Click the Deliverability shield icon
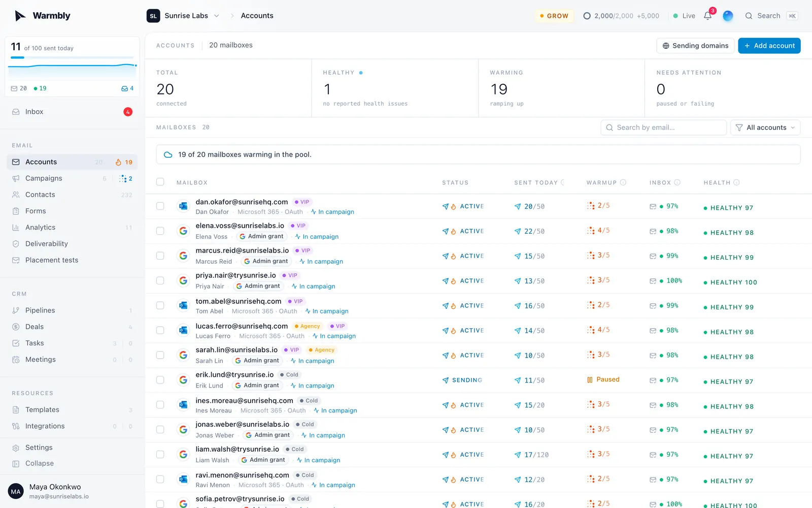 coord(16,244)
